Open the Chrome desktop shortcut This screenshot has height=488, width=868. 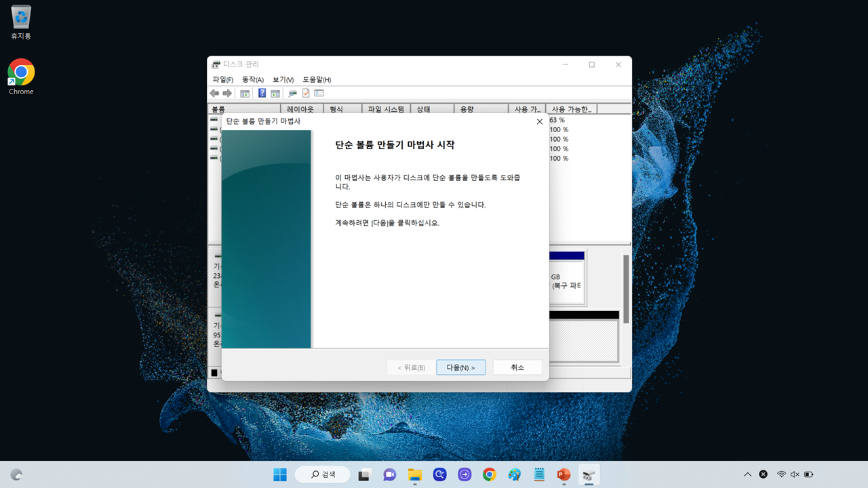[x=20, y=71]
